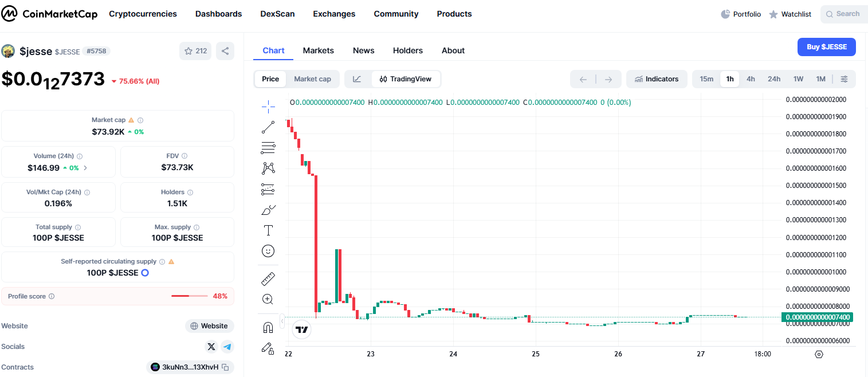Set chart interval to 1M

coord(820,79)
